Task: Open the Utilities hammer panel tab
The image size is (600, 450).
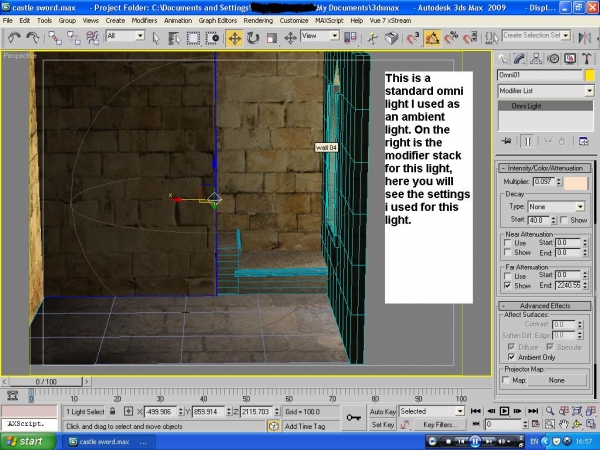Action: tap(587, 59)
